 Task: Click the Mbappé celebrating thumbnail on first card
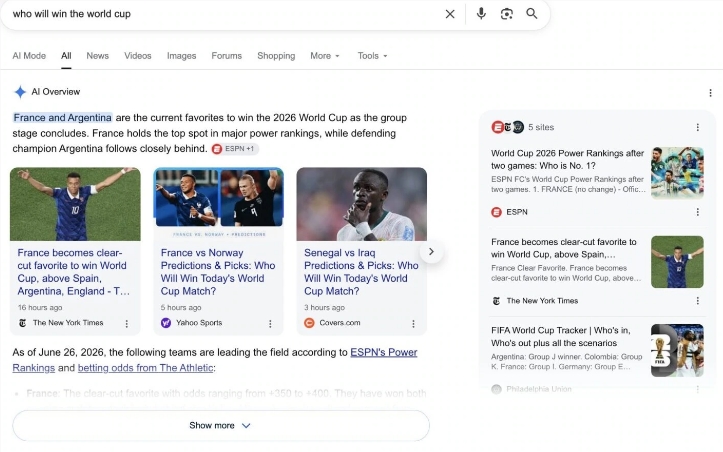(75, 204)
